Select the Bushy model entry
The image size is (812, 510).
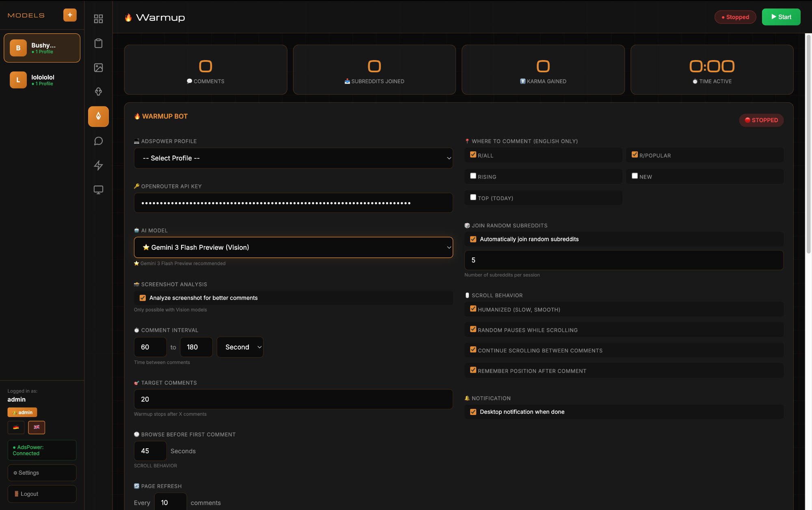tap(42, 48)
